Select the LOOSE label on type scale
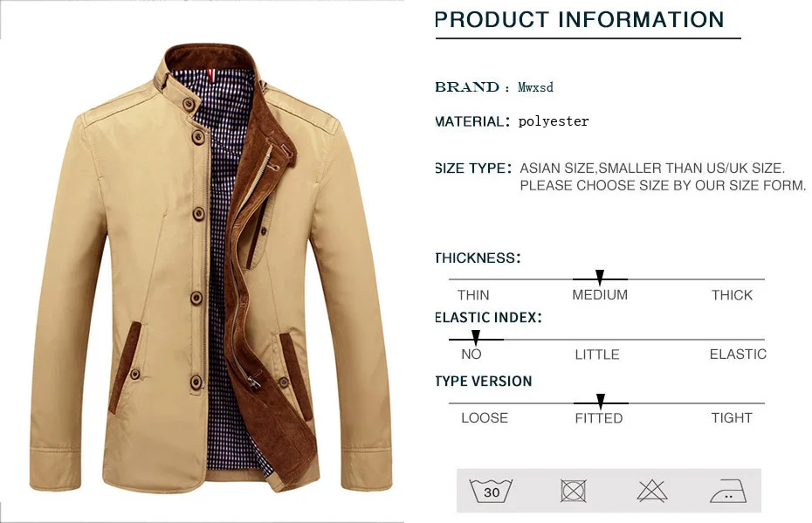The height and width of the screenshot is (523, 812). (485, 418)
